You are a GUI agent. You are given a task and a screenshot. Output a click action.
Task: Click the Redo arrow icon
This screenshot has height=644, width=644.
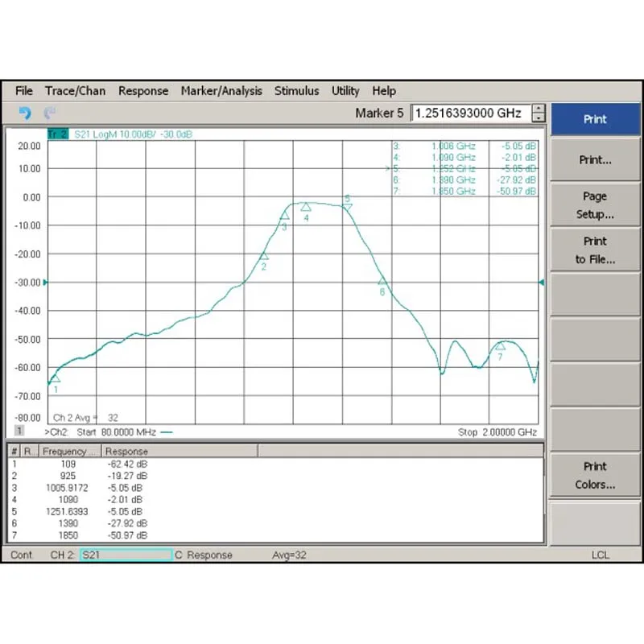tap(50, 114)
